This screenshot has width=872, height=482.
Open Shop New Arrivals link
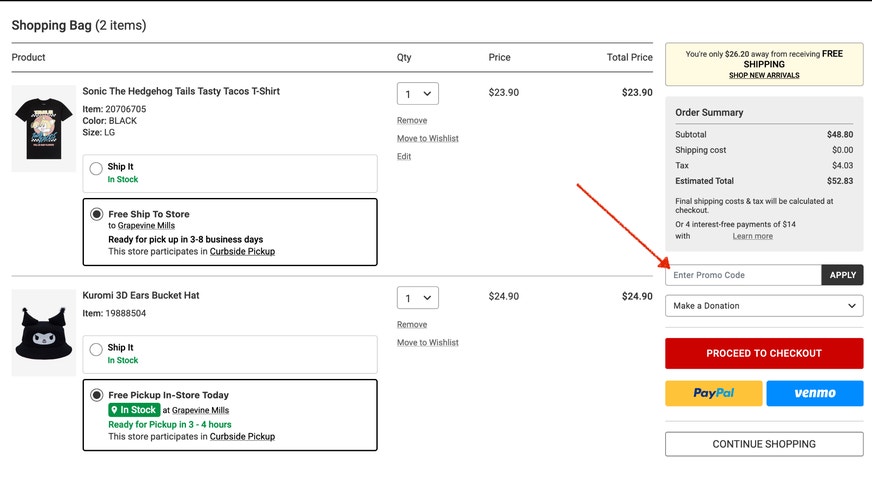tap(764, 76)
